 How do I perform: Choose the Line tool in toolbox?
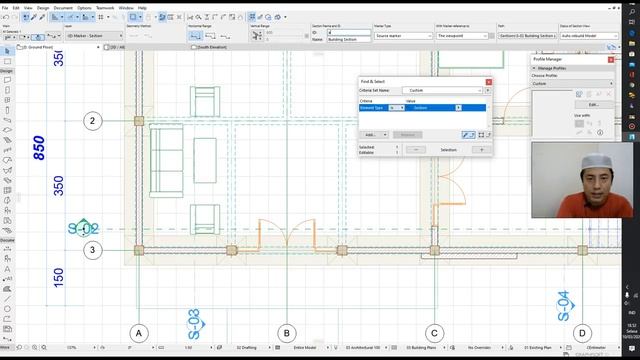7,299
